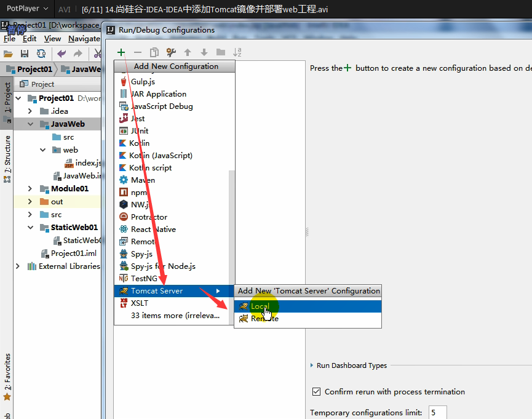Open the Edit menu
The image size is (532, 419).
(30, 39)
